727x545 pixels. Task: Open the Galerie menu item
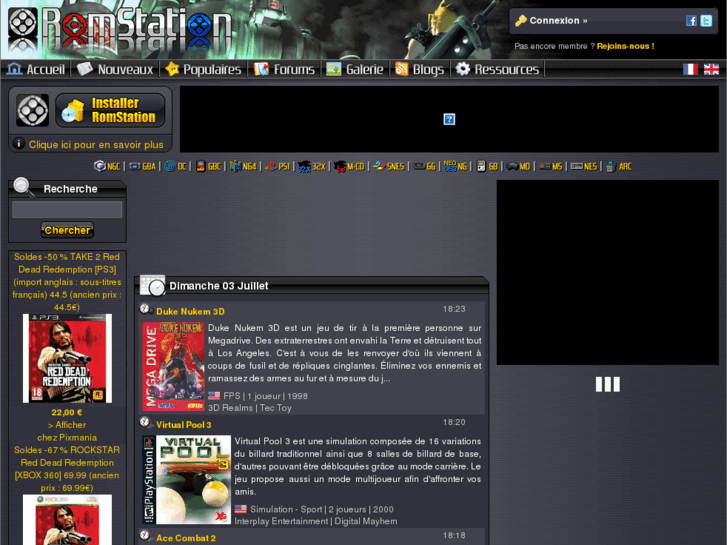click(x=355, y=70)
